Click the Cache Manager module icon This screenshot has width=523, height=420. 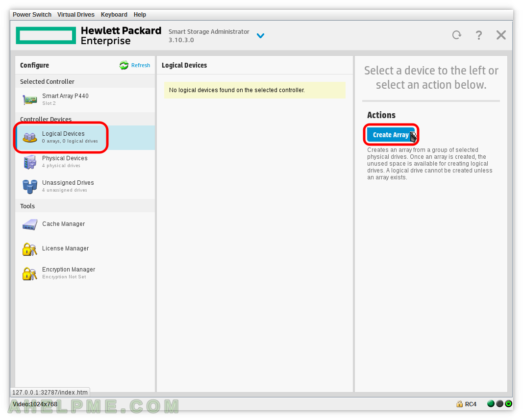30,224
